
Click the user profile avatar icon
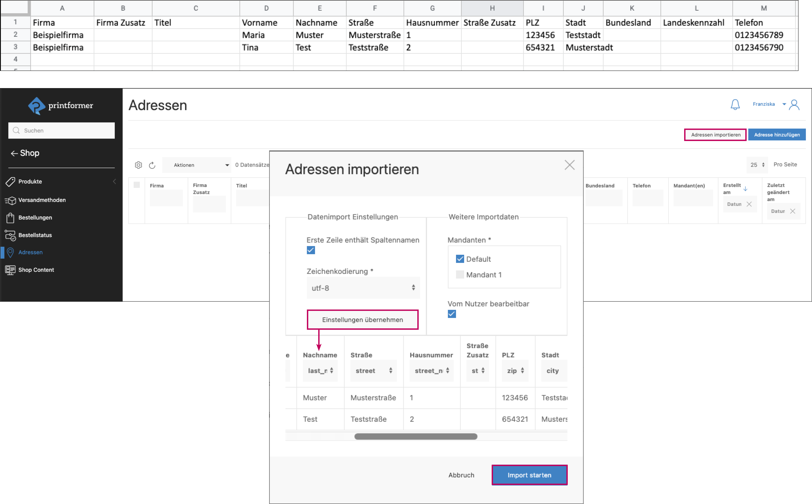coord(794,105)
